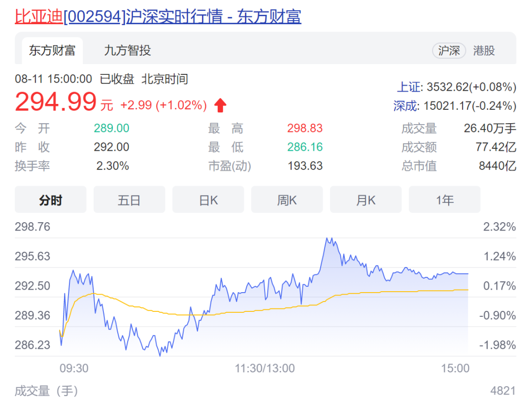Click the 已收盘 market status text
The image size is (532, 401).
(x=117, y=79)
